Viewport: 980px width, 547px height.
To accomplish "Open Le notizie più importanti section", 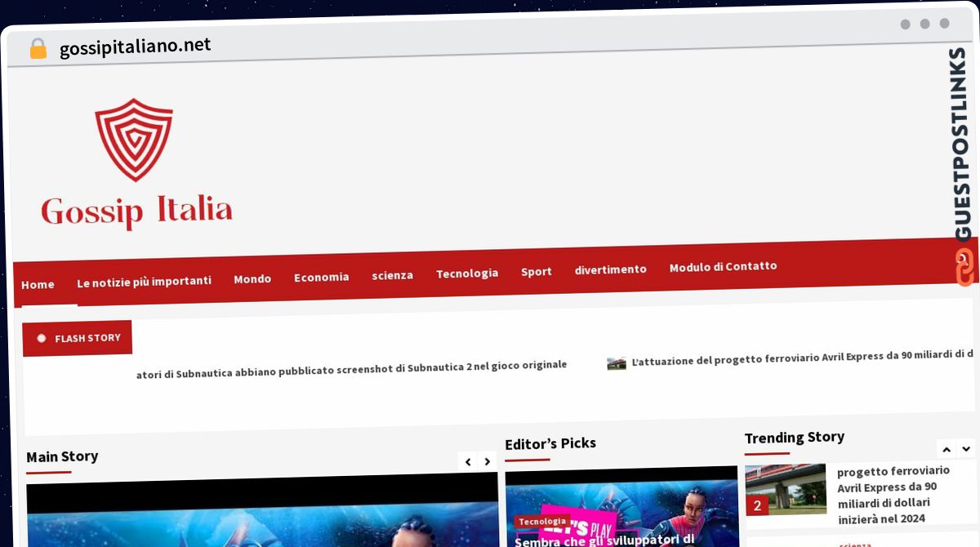I will click(144, 281).
